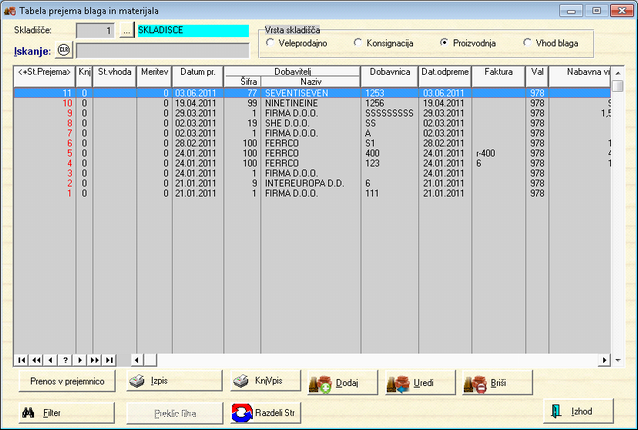Choose Konsignacija warehouse type
The width and height of the screenshot is (638, 430).
pyautogui.click(x=358, y=43)
